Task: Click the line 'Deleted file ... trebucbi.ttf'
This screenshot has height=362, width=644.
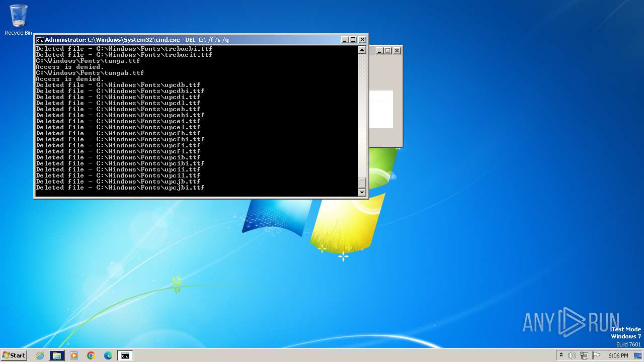Action: coord(124,49)
